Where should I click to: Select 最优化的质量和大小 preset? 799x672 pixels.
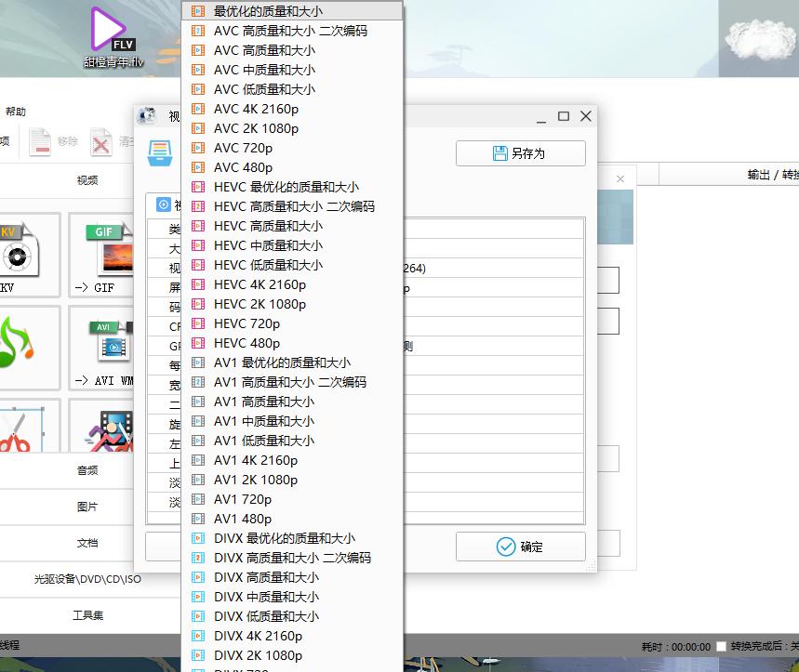pos(292,11)
